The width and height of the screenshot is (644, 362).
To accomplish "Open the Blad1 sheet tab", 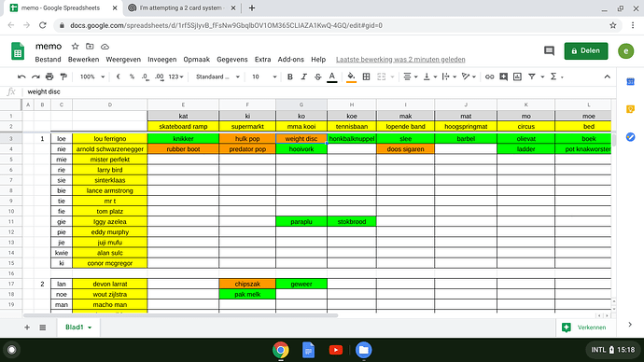I will point(78,327).
